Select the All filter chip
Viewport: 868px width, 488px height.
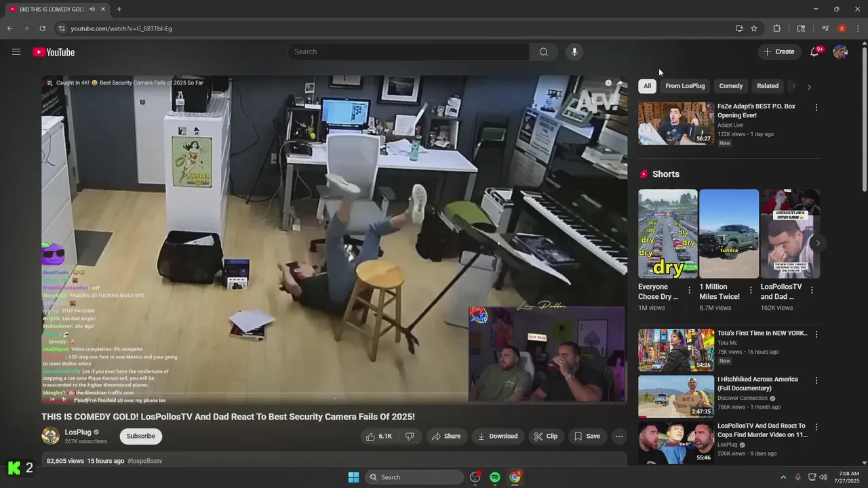[x=648, y=86]
